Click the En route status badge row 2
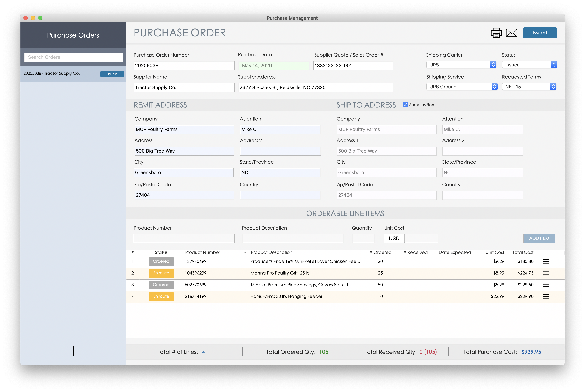 click(161, 273)
